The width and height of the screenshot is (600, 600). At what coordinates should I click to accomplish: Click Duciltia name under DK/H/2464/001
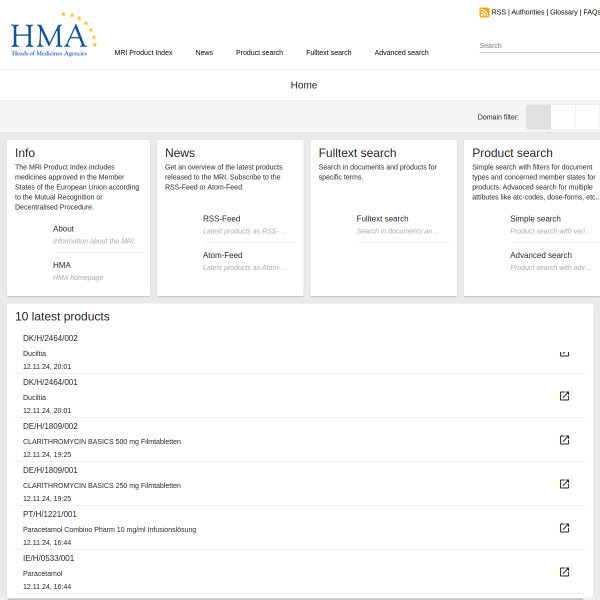(34, 398)
